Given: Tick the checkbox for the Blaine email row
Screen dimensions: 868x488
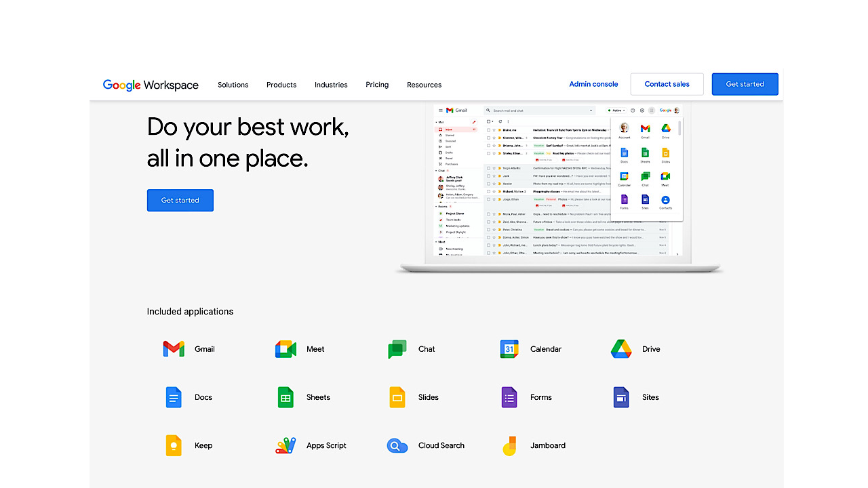Looking at the screenshot, I should tap(488, 129).
